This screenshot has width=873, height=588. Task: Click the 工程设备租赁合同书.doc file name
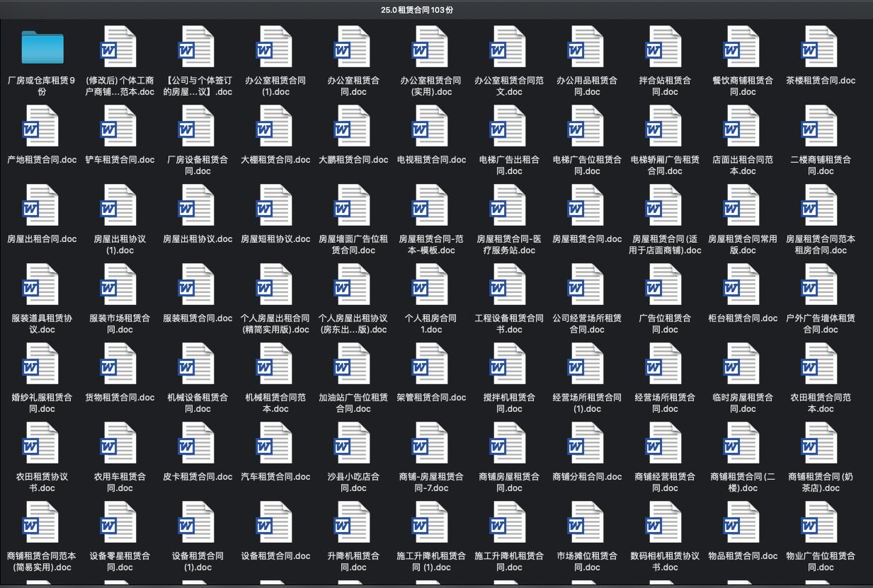point(509,324)
